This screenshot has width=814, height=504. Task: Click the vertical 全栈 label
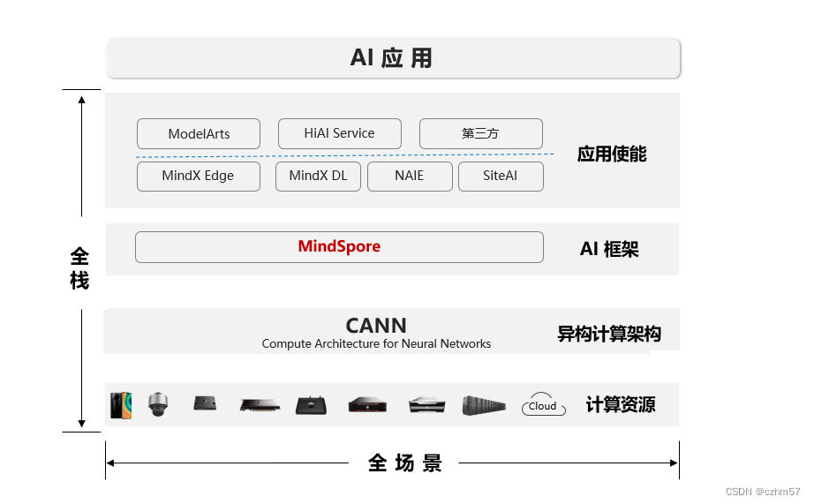pos(79,269)
